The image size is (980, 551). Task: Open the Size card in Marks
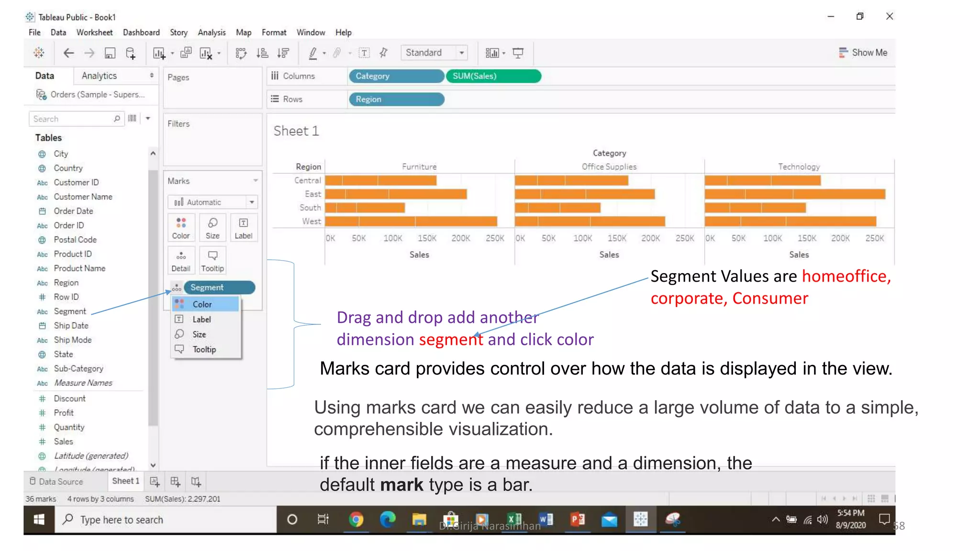click(212, 228)
